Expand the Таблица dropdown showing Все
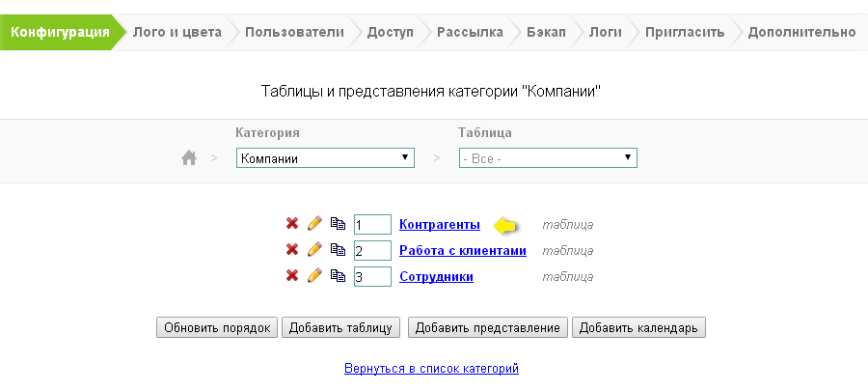The width and height of the screenshot is (868, 391). point(548,158)
